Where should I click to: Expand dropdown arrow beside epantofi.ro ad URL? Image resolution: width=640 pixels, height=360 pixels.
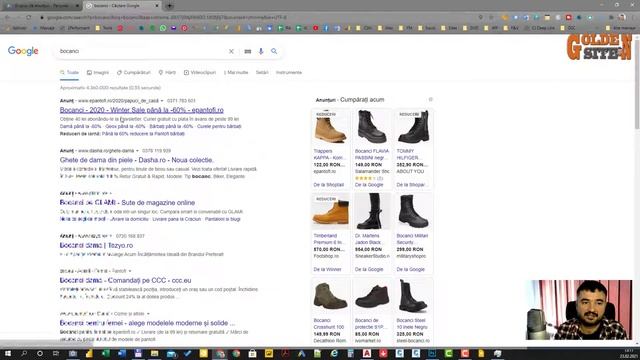[x=162, y=101]
